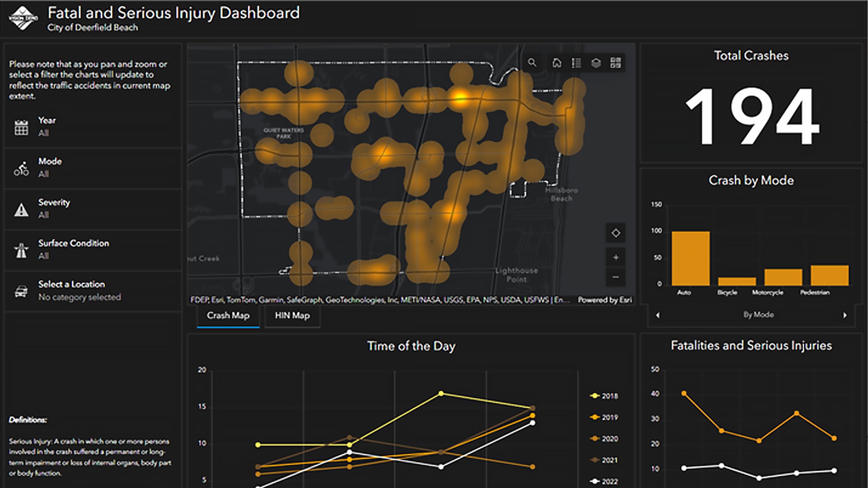Click the Surface Condition road icon
Image resolution: width=868 pixels, height=488 pixels.
pyautogui.click(x=22, y=250)
